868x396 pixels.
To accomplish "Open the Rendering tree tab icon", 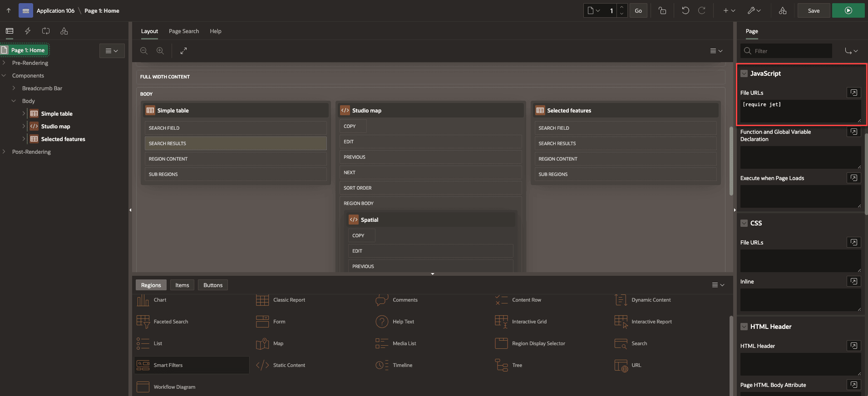I will point(10,31).
